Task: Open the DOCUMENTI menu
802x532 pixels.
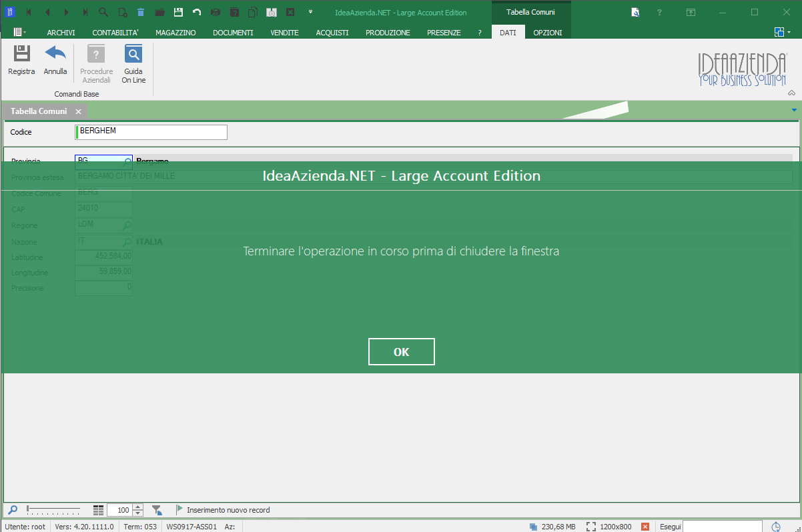Action: pos(233,33)
